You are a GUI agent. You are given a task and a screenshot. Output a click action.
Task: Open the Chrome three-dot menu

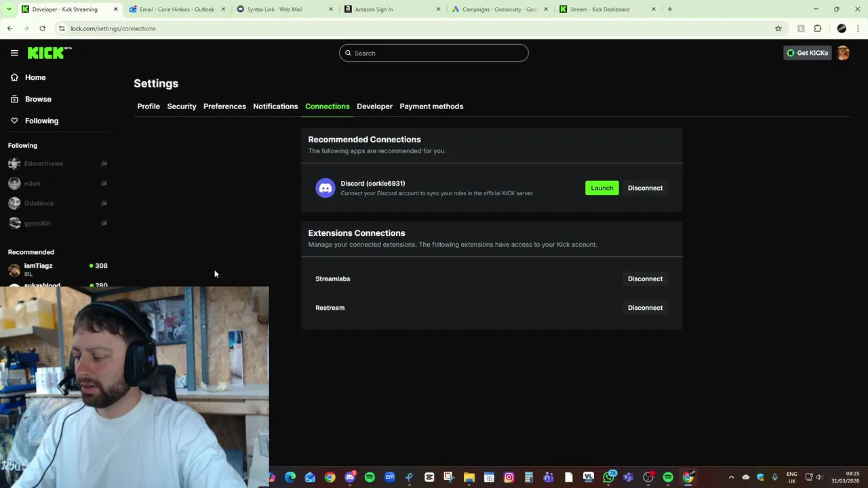tap(859, 28)
